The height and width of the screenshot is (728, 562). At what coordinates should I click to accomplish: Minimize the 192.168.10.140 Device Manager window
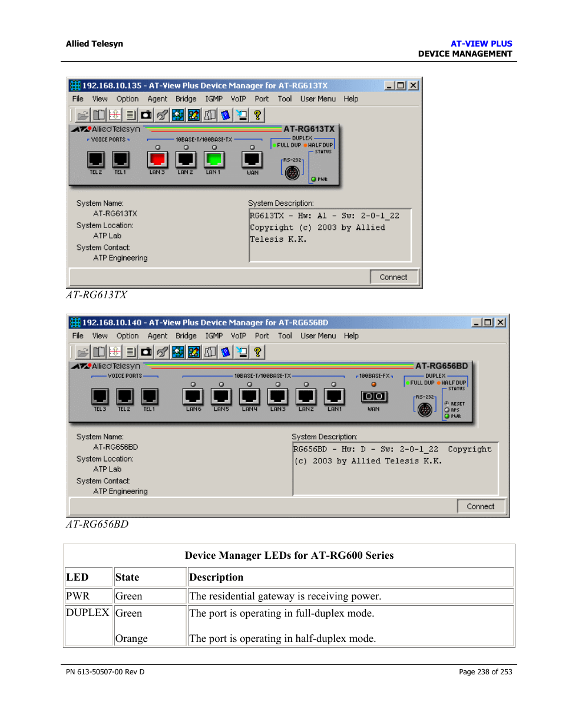(477, 322)
